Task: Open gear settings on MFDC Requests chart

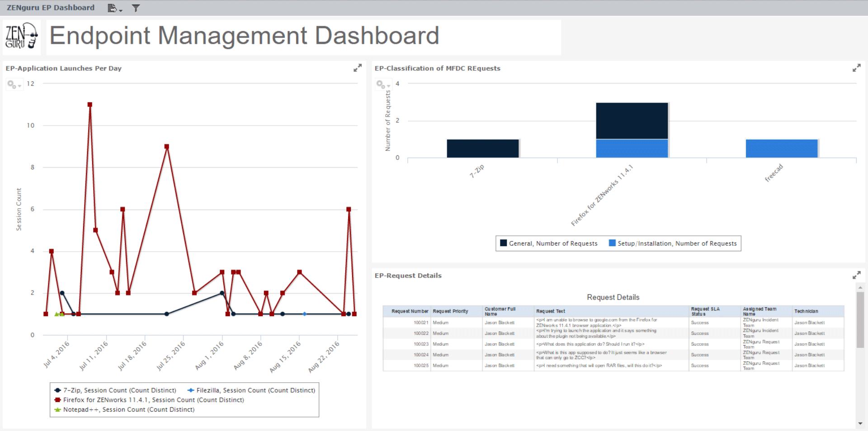Action: 383,84
